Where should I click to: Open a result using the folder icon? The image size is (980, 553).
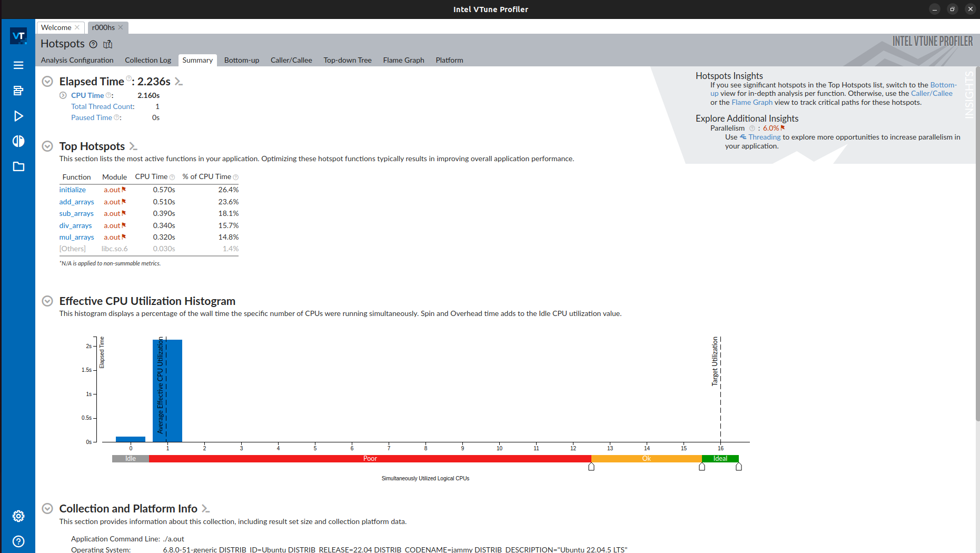pos(18,166)
